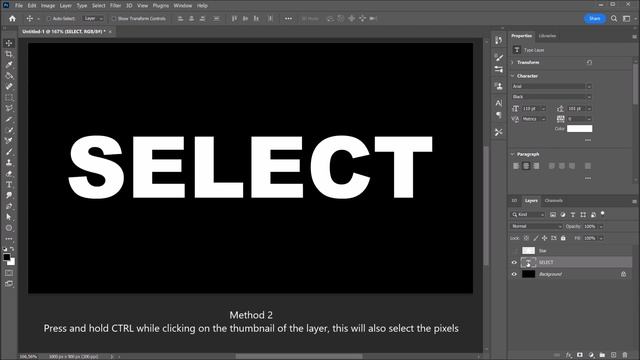Hide the SELECT layer eye icon
The width and height of the screenshot is (640, 360).
tap(514, 262)
